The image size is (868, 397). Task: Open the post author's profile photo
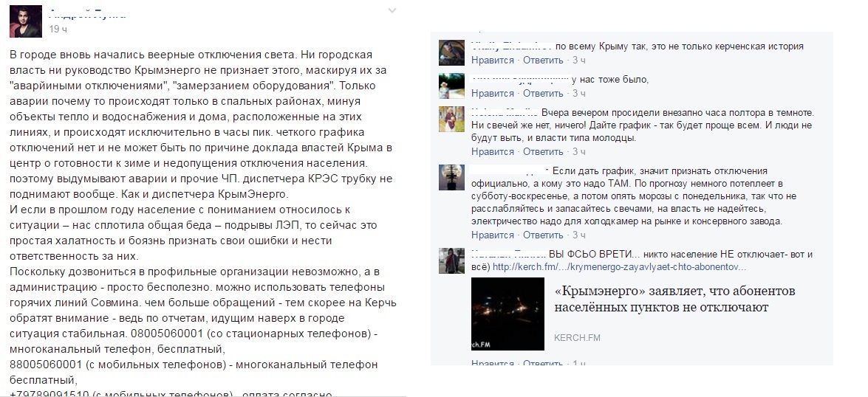25,21
